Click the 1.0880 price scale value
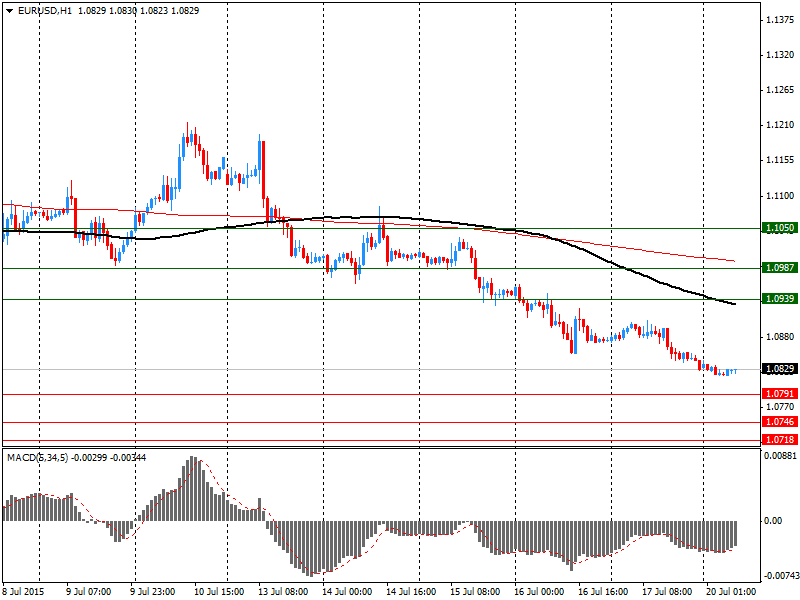Image resolution: width=800 pixels, height=600 pixels. [780, 337]
